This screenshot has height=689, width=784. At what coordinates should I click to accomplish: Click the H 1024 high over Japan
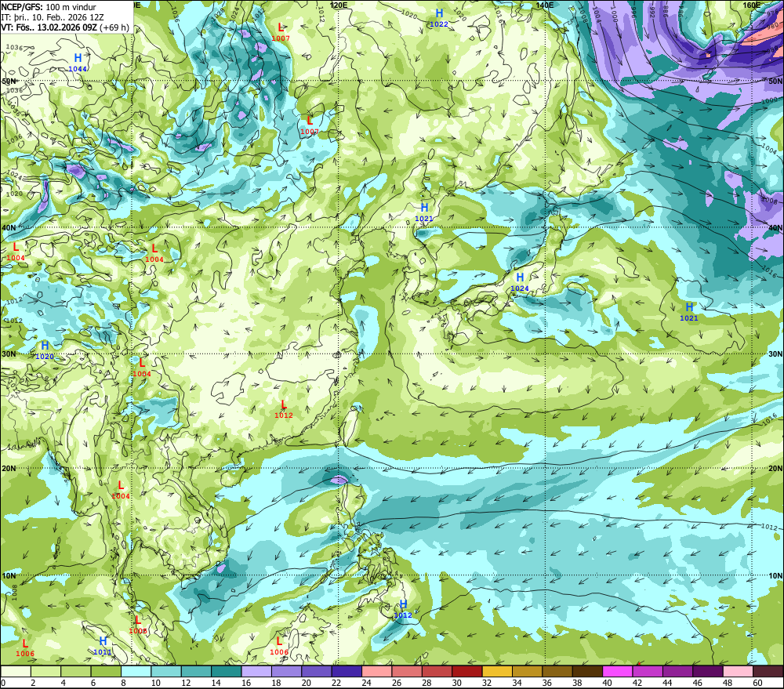pyautogui.click(x=520, y=282)
